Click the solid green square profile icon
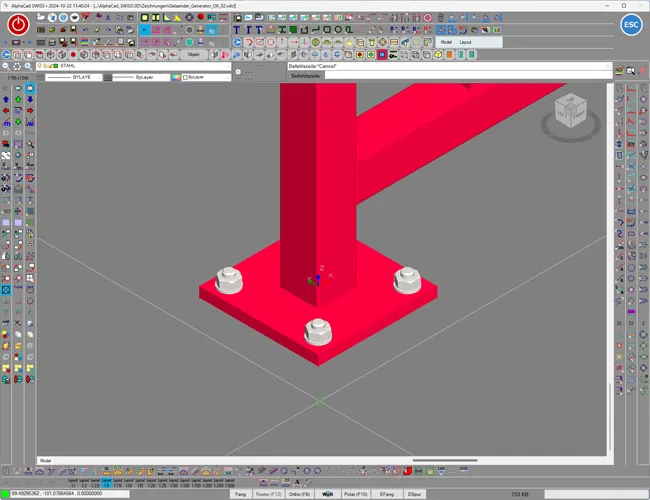The height and width of the screenshot is (500, 650). click(x=293, y=30)
